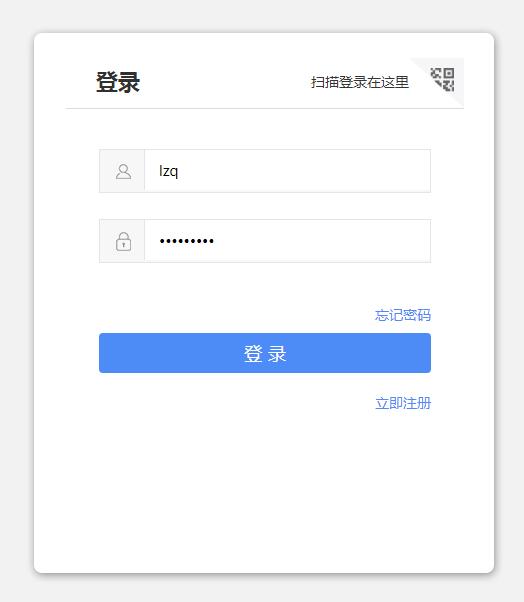This screenshot has height=602, width=524.
Task: Click the gray box around the lock icon
Action: [x=122, y=241]
